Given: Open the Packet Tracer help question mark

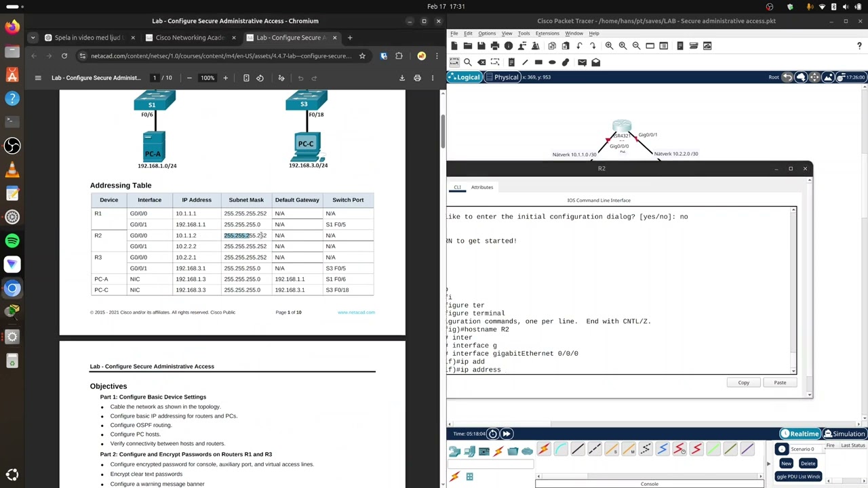Looking at the screenshot, I should tap(859, 45).
